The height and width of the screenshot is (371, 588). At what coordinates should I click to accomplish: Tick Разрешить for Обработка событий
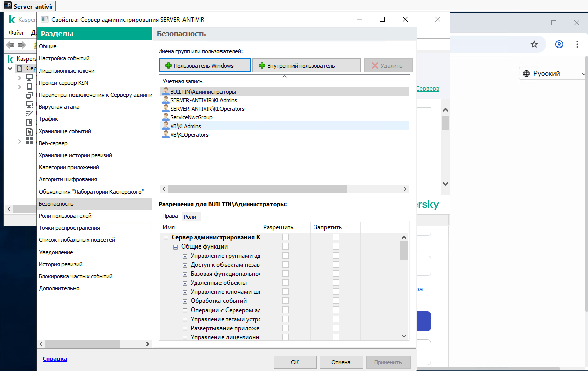point(286,301)
